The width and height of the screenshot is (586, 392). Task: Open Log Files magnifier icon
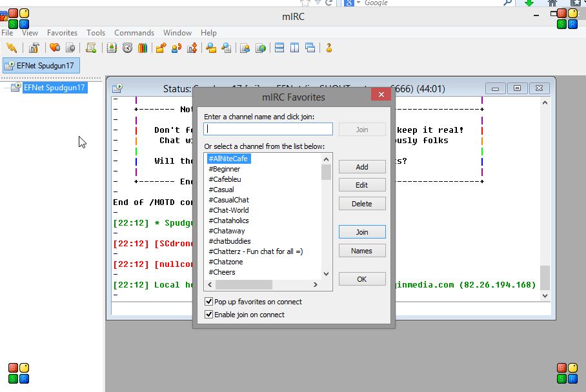click(x=227, y=48)
